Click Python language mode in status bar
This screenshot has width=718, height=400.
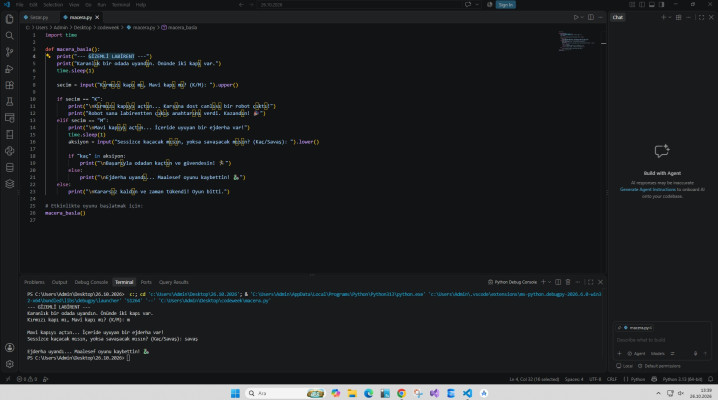point(637,379)
